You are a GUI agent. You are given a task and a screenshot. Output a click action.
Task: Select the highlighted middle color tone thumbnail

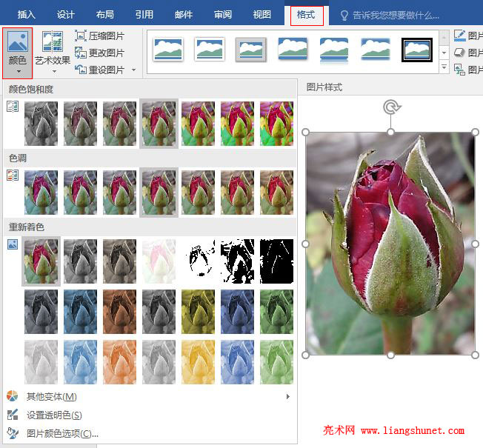[159, 193]
